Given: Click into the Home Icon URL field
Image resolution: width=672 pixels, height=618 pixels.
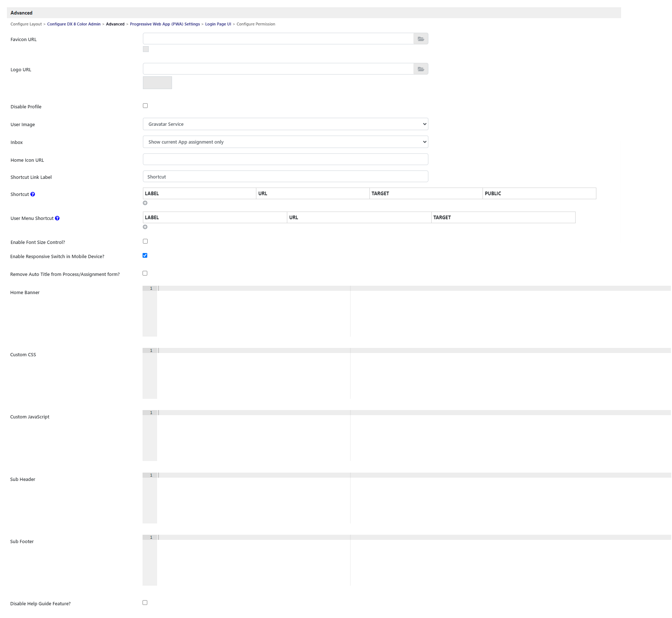Looking at the screenshot, I should [x=285, y=160].
